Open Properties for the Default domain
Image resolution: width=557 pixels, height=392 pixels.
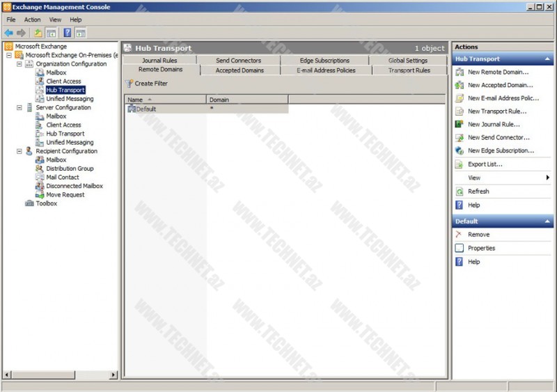point(481,248)
